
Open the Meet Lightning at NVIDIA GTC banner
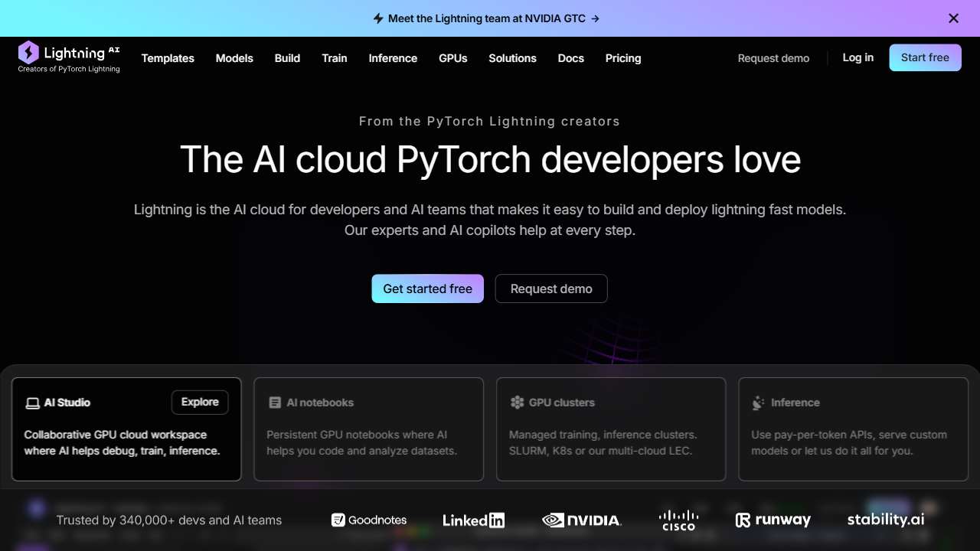tap(487, 18)
